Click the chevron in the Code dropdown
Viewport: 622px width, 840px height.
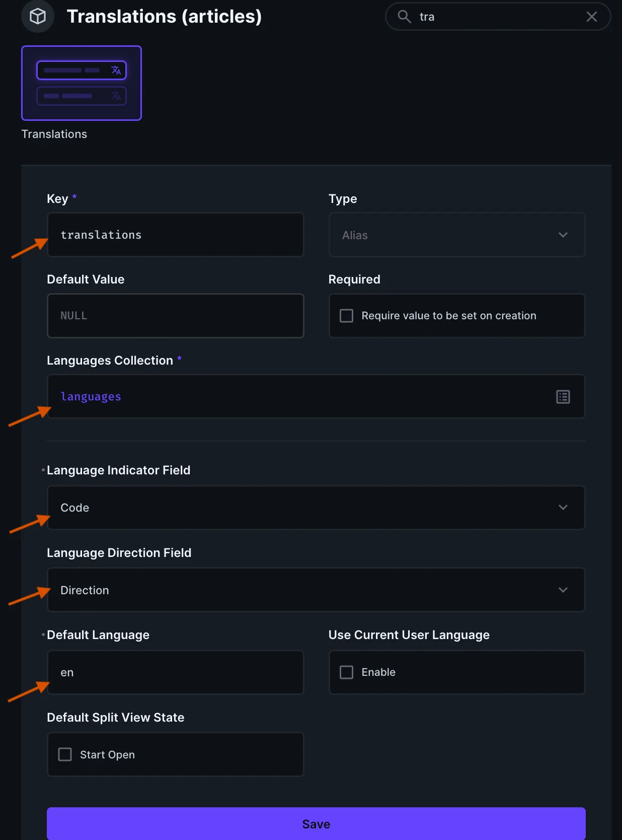click(x=563, y=508)
